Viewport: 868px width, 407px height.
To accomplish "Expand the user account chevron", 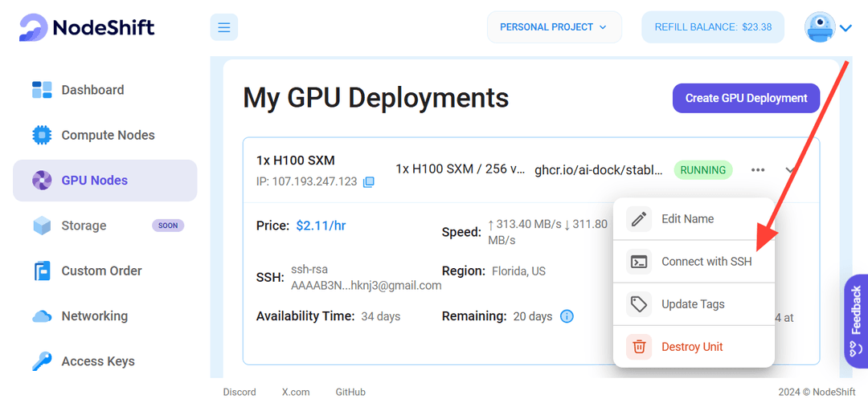I will (845, 27).
